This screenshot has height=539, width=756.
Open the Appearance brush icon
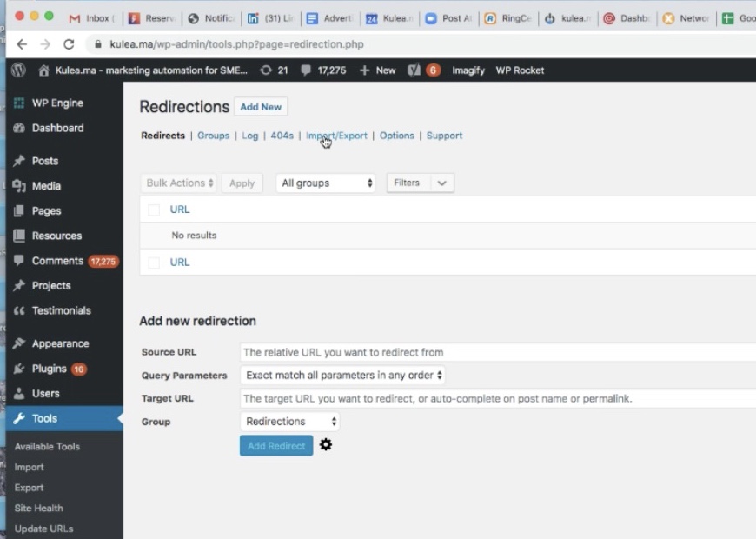pos(19,343)
